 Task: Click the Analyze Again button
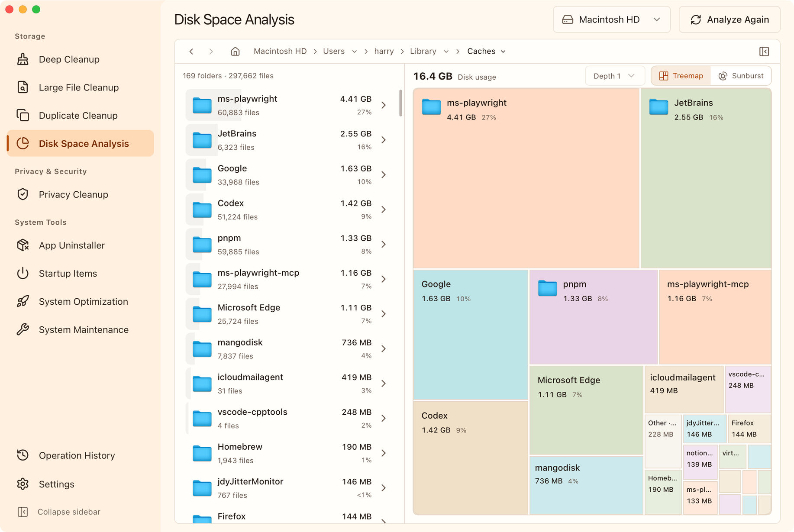729,19
